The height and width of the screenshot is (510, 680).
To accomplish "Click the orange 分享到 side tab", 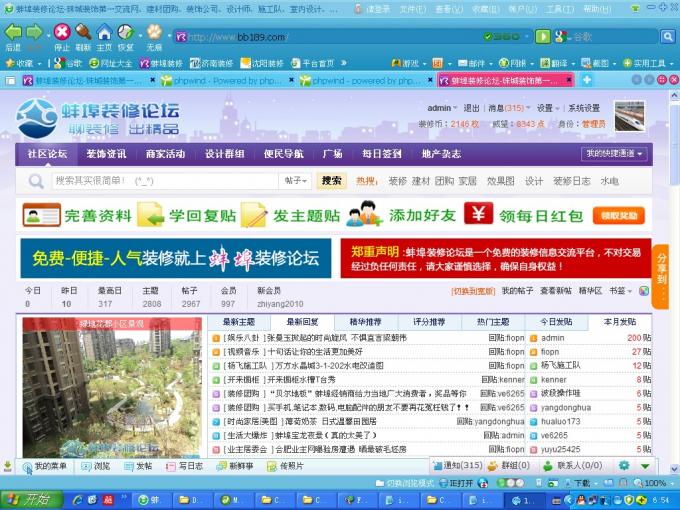I will [x=661, y=275].
